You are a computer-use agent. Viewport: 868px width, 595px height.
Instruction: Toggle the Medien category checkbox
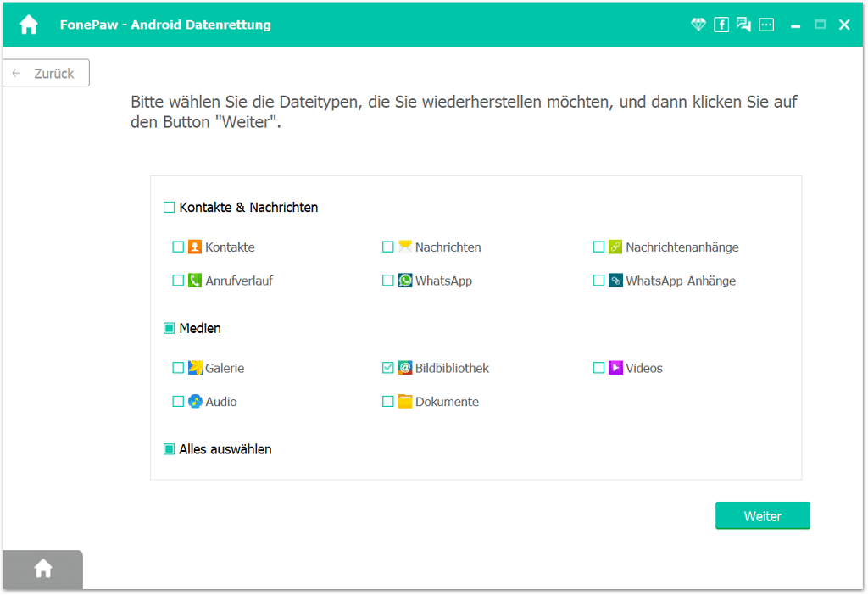coord(168,328)
